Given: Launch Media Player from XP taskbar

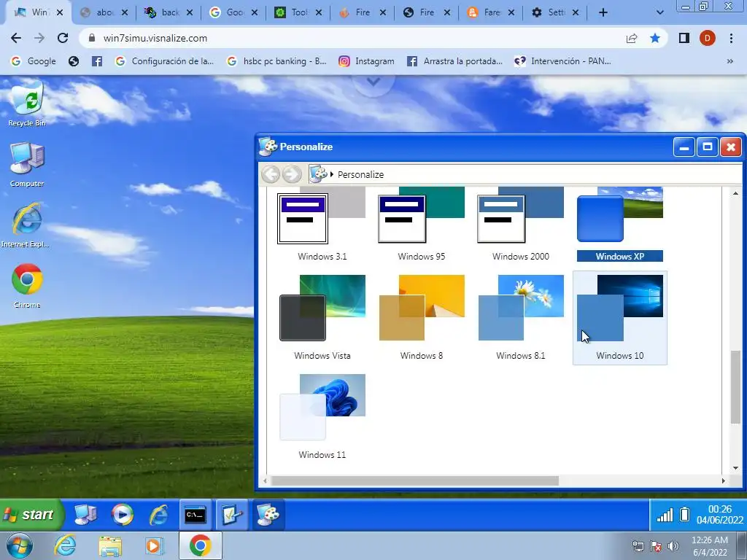Looking at the screenshot, I should coord(122,515).
